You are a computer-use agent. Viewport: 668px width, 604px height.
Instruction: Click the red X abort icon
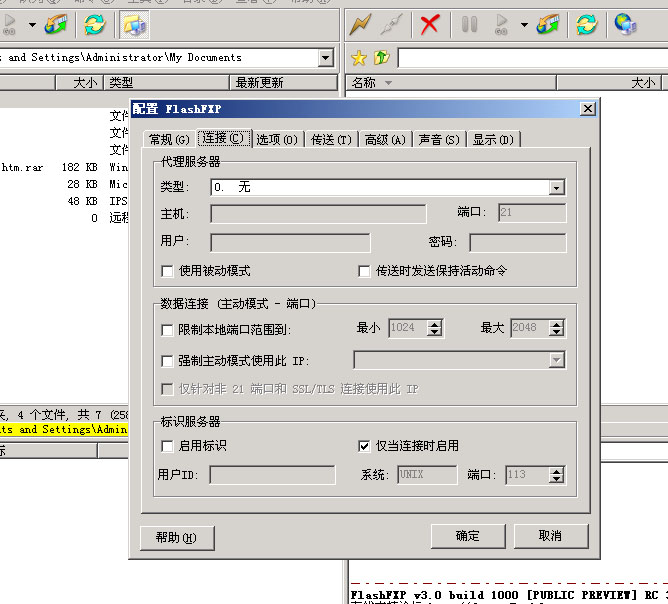[430, 24]
